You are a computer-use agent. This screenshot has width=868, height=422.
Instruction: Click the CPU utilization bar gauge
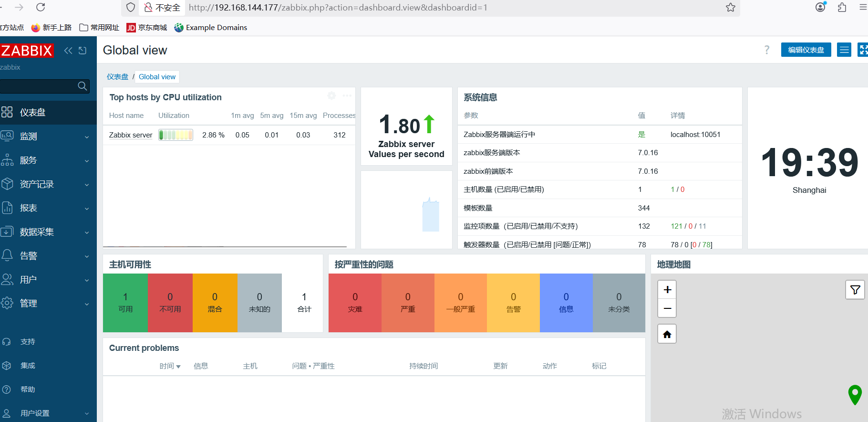click(x=176, y=135)
